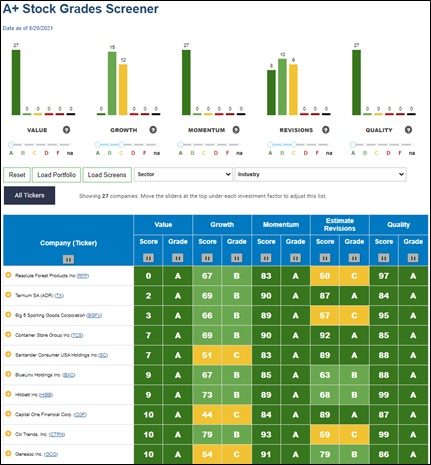The image size is (431, 465).
Task: Click the Load Portfolio button
Action: tap(56, 175)
